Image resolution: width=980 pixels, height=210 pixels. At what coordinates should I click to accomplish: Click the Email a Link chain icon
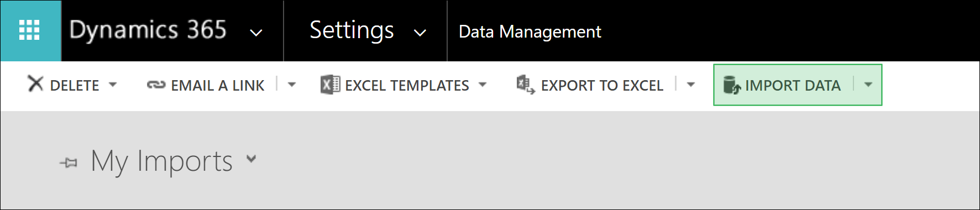pos(156,85)
